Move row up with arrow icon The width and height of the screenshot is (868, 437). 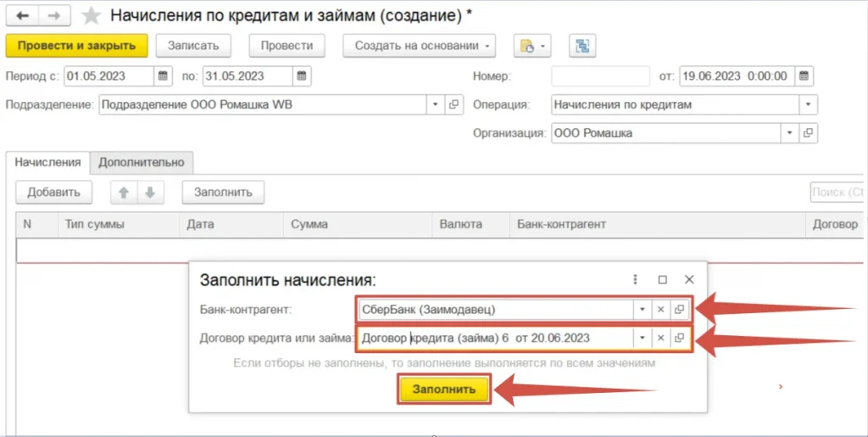click(x=124, y=193)
